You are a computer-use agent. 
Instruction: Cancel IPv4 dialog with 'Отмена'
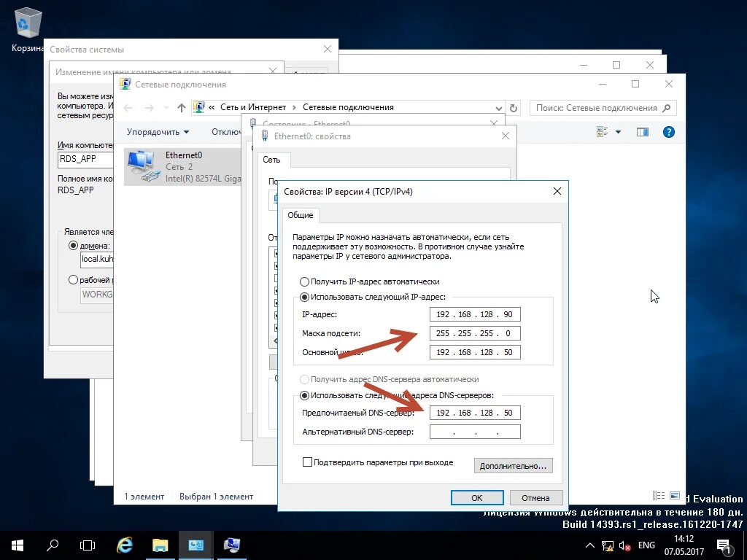[x=536, y=497]
